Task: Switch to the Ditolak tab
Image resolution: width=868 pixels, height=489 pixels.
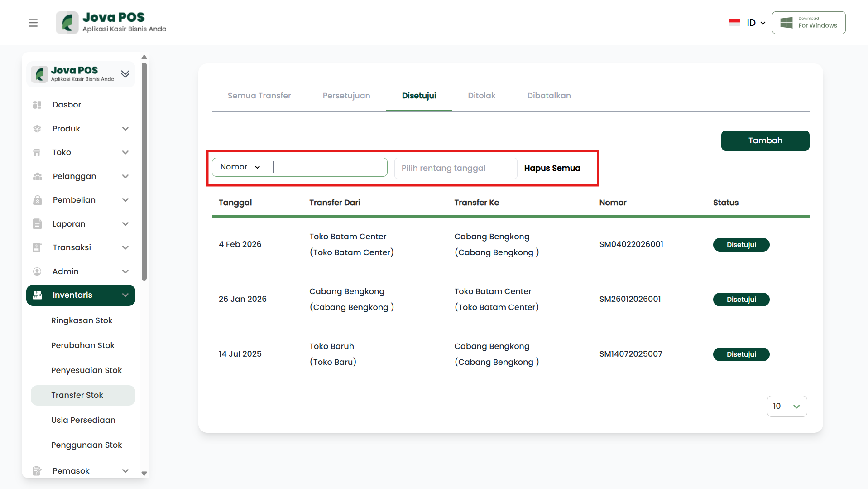Action: coord(481,96)
